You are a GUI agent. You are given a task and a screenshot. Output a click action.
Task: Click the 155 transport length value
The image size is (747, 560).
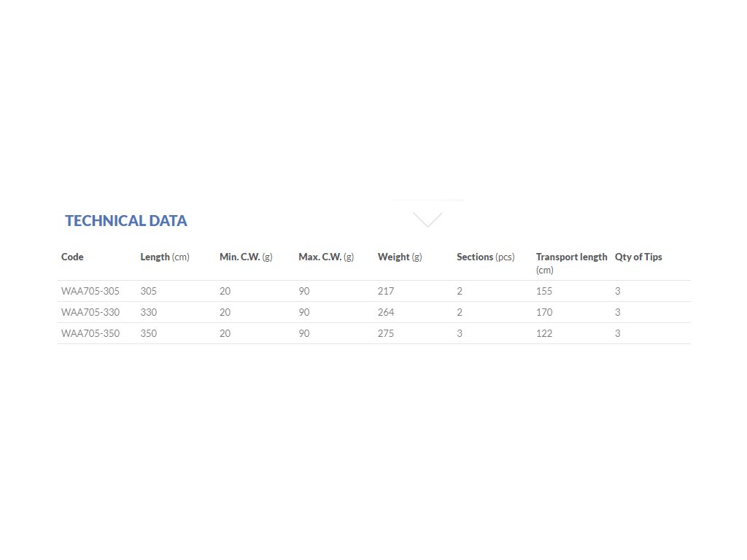coord(544,291)
